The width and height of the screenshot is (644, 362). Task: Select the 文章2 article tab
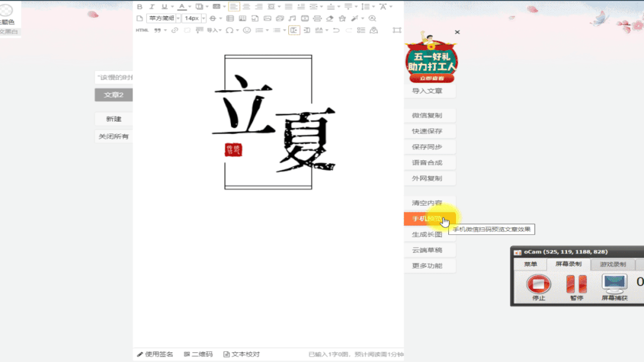[x=114, y=95]
